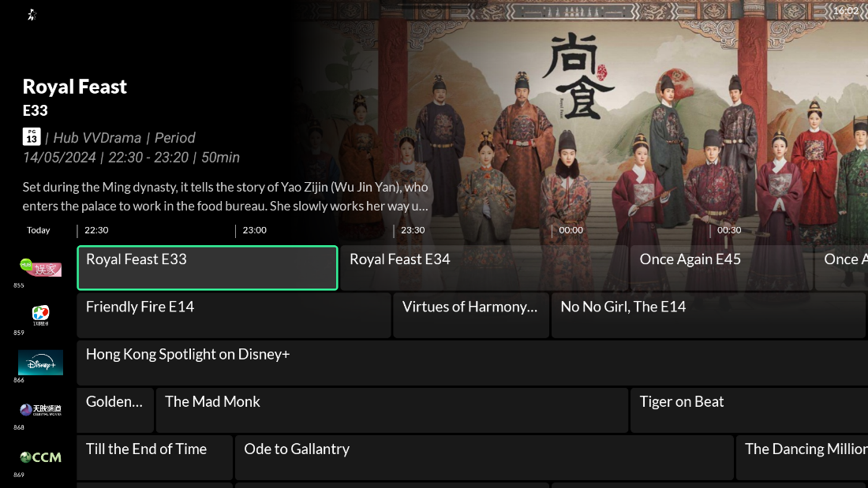Viewport: 868px width, 488px height.
Task: Select Royal Feast E33 program
Action: click(208, 268)
